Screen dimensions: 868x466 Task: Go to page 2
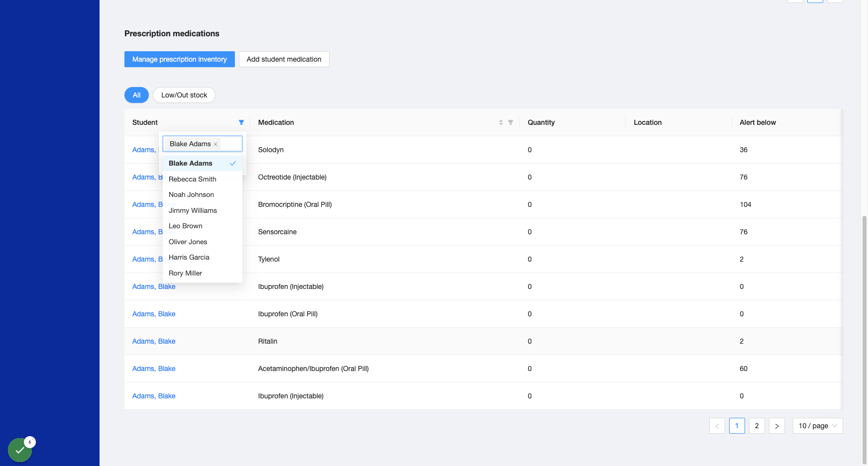click(757, 426)
